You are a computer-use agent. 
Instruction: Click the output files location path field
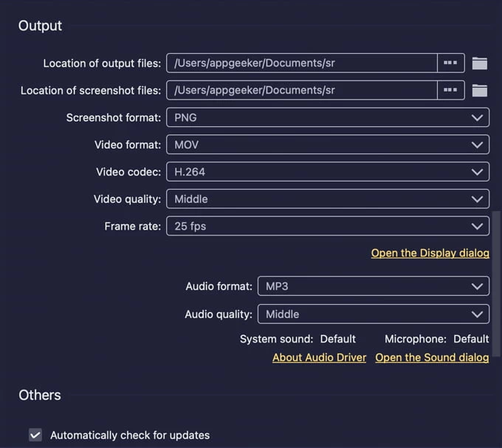(302, 63)
